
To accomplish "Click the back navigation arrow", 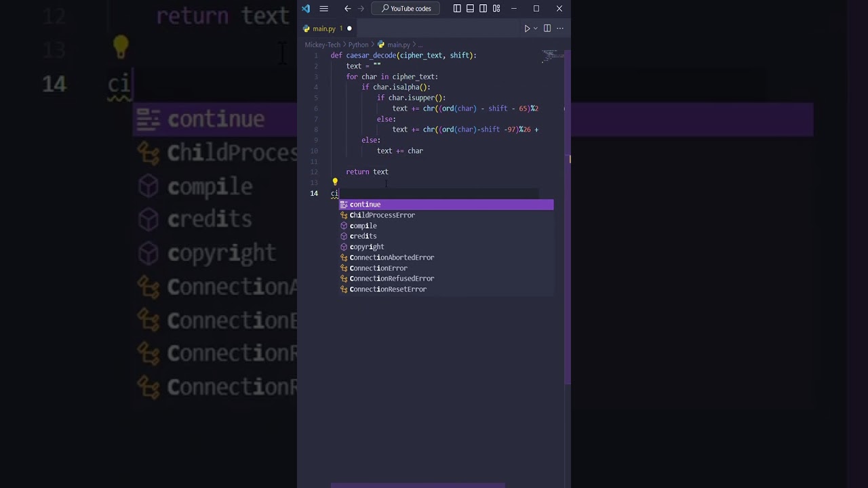I will pyautogui.click(x=347, y=9).
